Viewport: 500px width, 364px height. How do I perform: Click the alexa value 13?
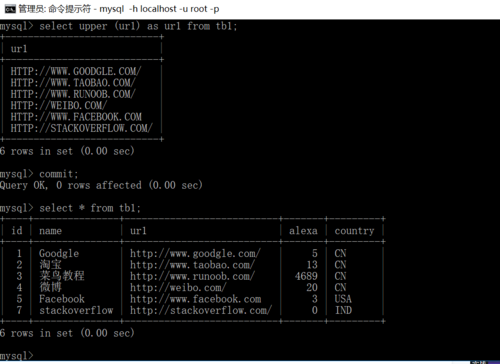[x=312, y=265]
